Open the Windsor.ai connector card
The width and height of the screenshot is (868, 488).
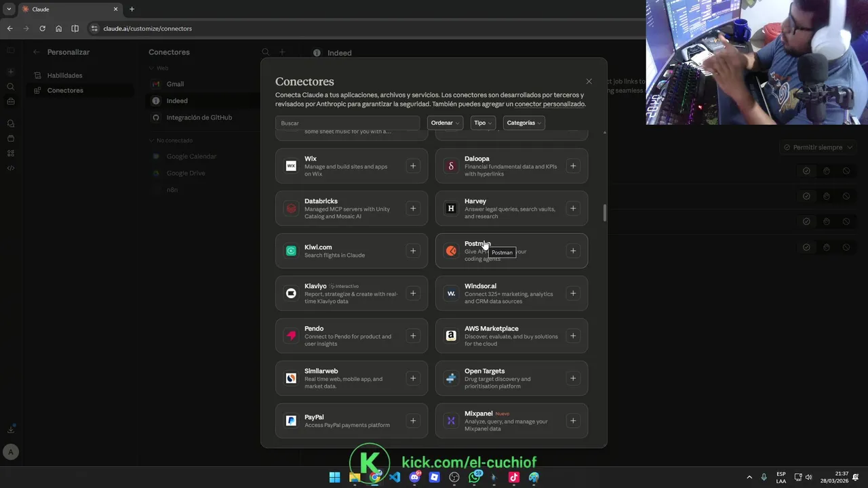pos(511,293)
